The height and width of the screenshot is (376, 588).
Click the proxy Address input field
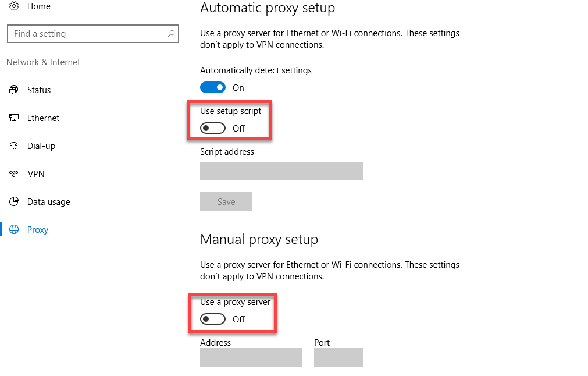(x=251, y=357)
